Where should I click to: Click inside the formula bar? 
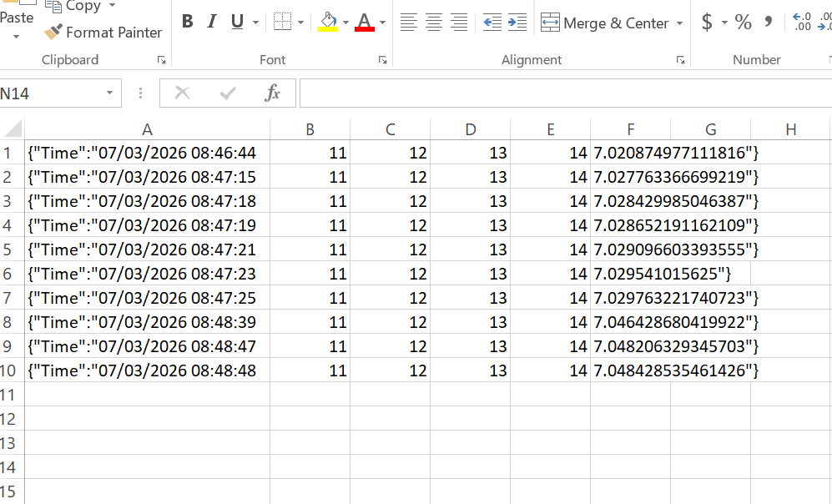click(x=559, y=93)
